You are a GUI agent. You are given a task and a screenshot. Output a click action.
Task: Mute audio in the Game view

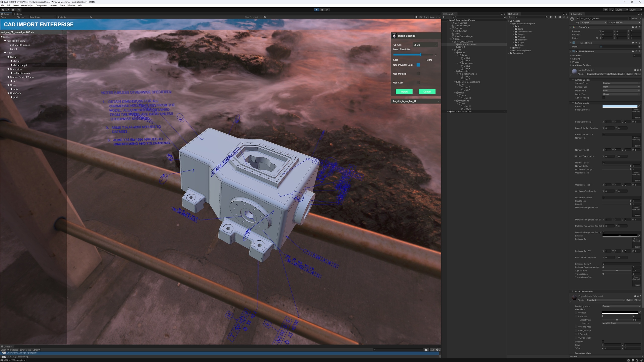(416, 17)
